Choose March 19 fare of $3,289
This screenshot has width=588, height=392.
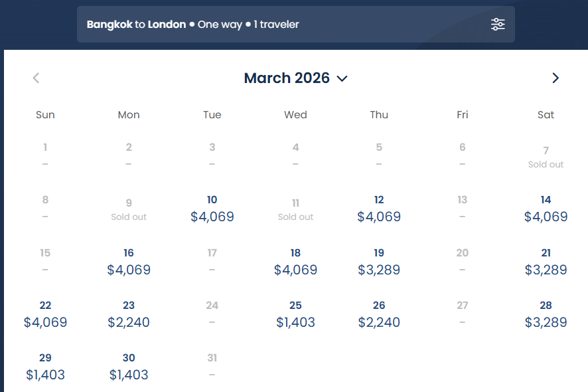[379, 262]
